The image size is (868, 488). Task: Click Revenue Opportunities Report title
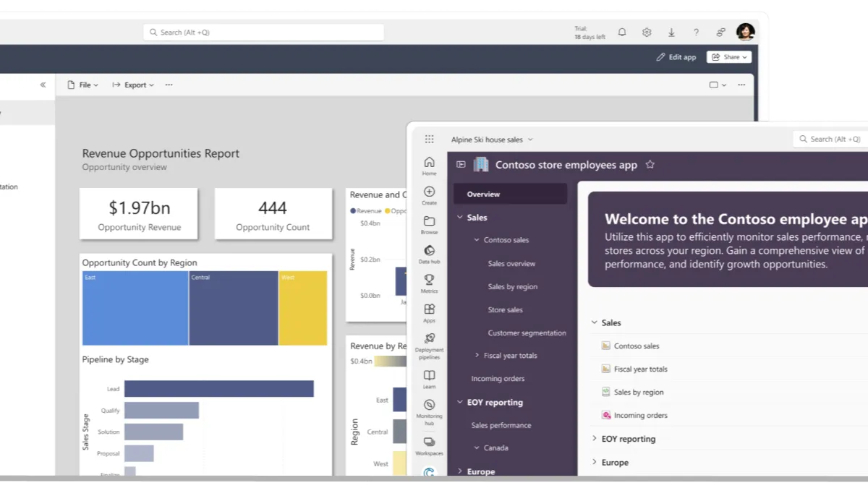click(161, 153)
